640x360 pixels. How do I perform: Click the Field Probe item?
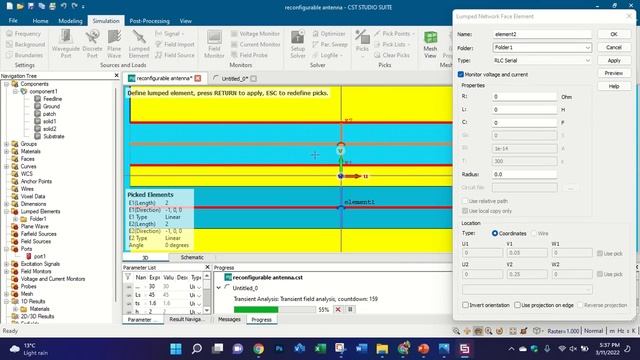249,55
